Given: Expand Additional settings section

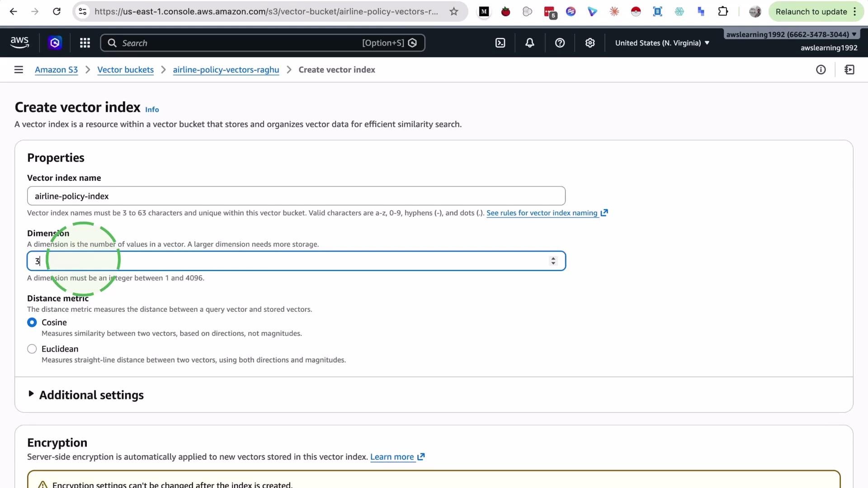Looking at the screenshot, I should tap(85, 395).
